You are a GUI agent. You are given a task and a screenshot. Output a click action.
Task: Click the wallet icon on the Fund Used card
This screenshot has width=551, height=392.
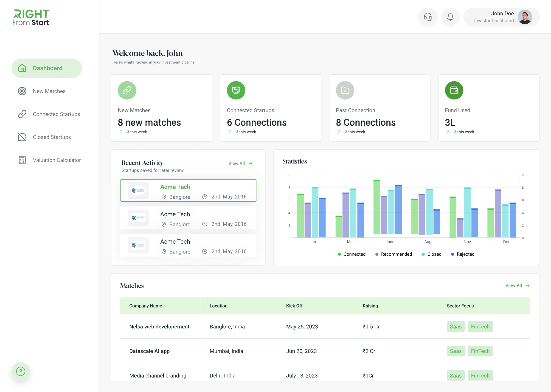click(454, 90)
